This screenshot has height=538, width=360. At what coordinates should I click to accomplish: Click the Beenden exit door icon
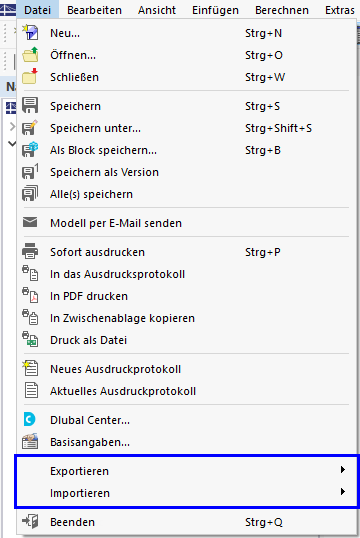pyautogui.click(x=30, y=522)
